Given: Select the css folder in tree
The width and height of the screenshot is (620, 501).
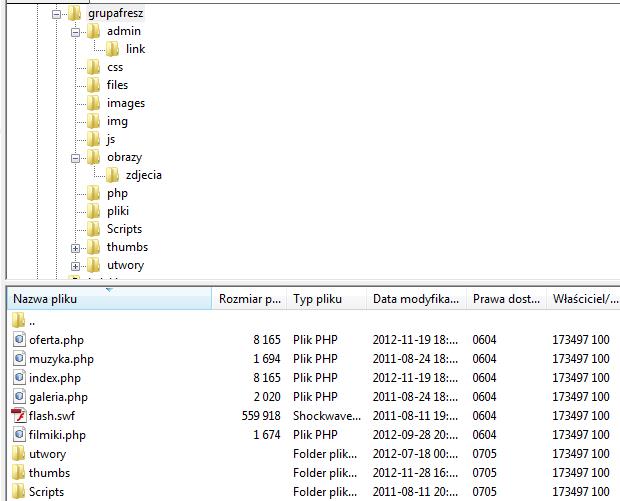Looking at the screenshot, I should click(115, 67).
